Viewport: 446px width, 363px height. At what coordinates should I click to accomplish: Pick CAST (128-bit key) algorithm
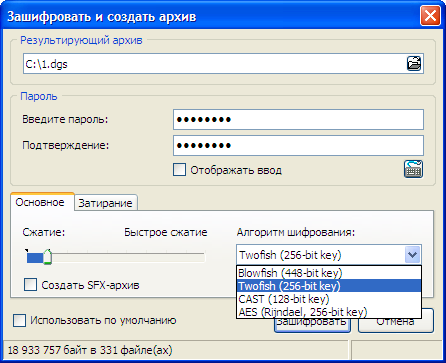(x=329, y=299)
